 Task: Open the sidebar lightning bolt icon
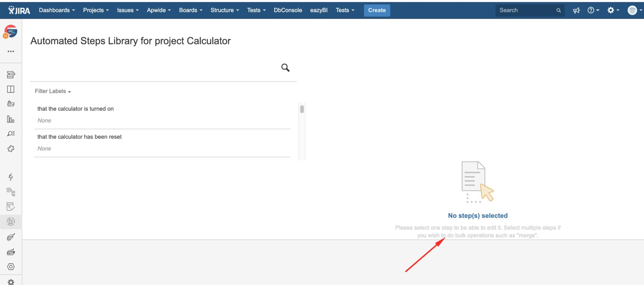pos(11,177)
